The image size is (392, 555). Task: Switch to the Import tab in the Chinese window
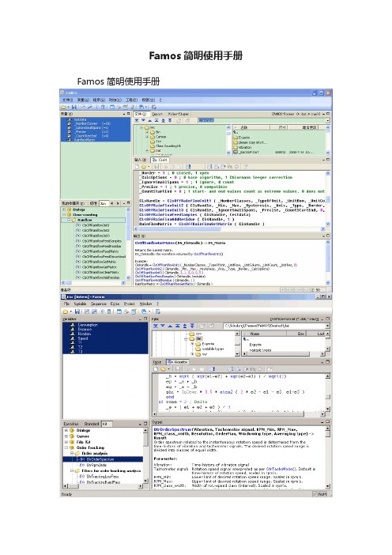coord(157,114)
